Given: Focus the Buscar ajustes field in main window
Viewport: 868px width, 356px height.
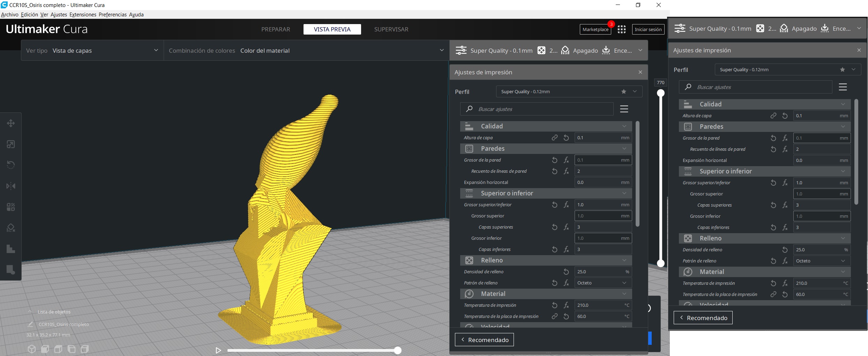Looking at the screenshot, I should pyautogui.click(x=537, y=109).
